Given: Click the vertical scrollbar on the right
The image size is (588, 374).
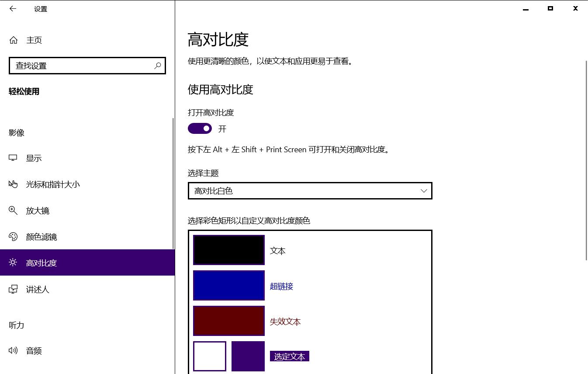Looking at the screenshot, I should pos(585,131).
